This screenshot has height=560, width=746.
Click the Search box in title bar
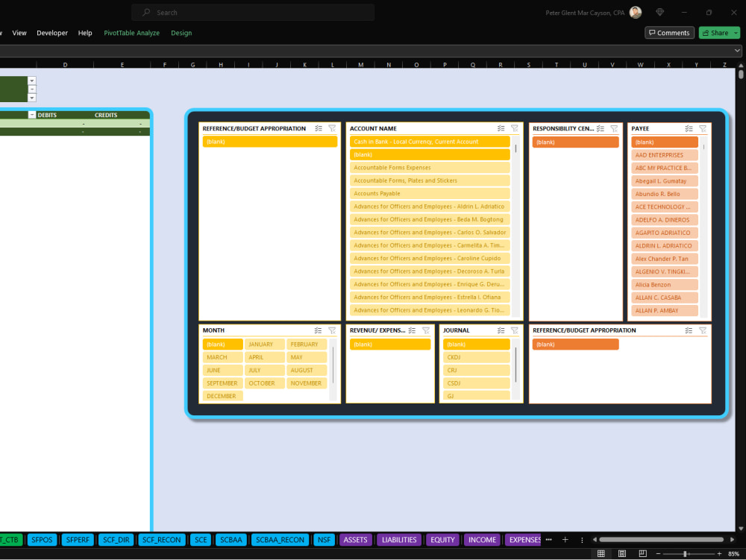253,13
